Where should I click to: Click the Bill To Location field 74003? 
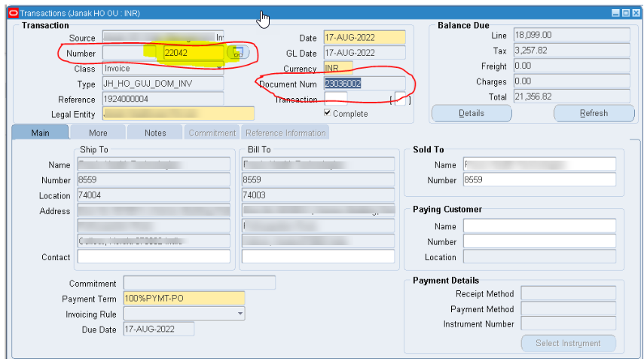click(x=319, y=195)
